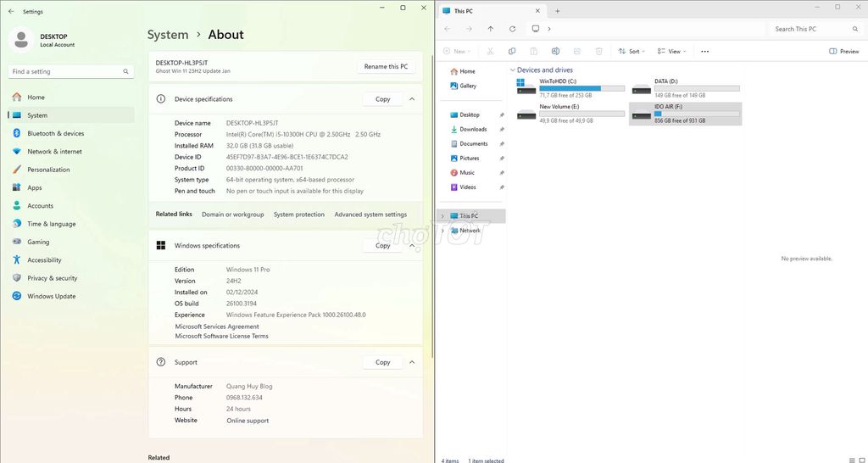
Task: Open Advanced system settings link
Action: click(370, 215)
